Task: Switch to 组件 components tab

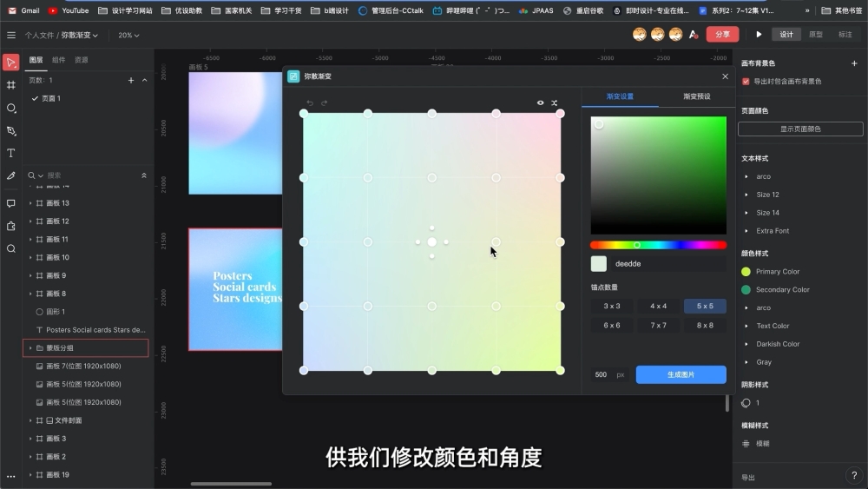Action: (x=59, y=60)
